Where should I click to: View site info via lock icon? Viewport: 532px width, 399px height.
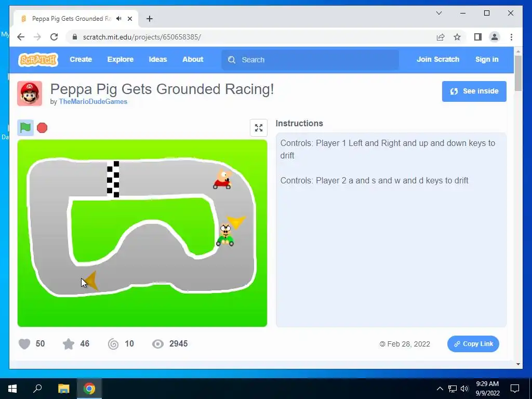(x=75, y=37)
